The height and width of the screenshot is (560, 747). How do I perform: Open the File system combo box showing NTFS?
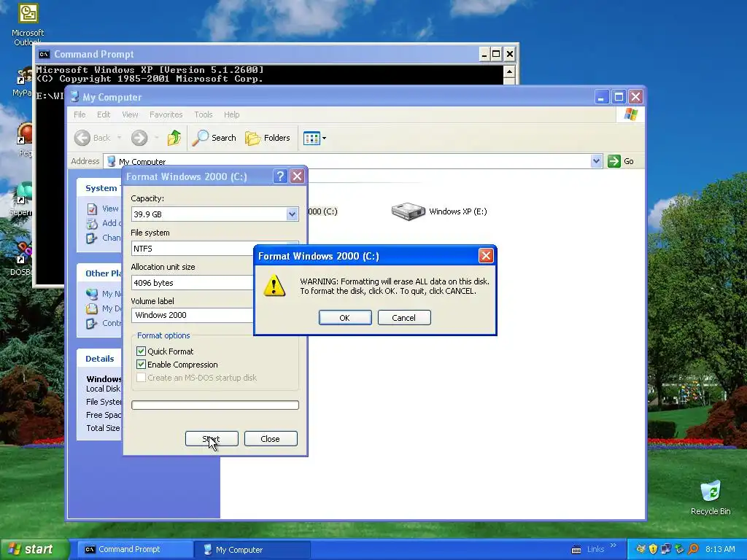click(x=193, y=249)
